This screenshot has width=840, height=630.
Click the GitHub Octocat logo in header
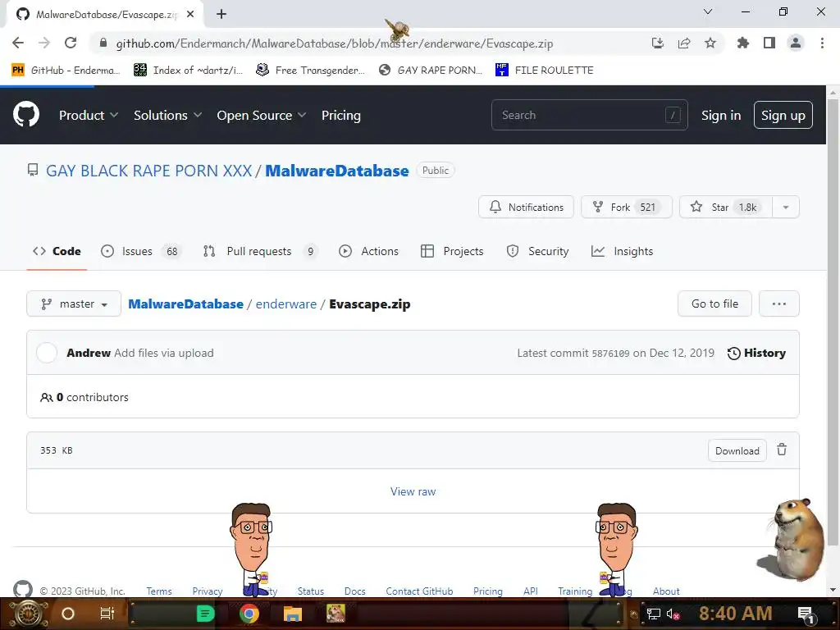click(25, 115)
